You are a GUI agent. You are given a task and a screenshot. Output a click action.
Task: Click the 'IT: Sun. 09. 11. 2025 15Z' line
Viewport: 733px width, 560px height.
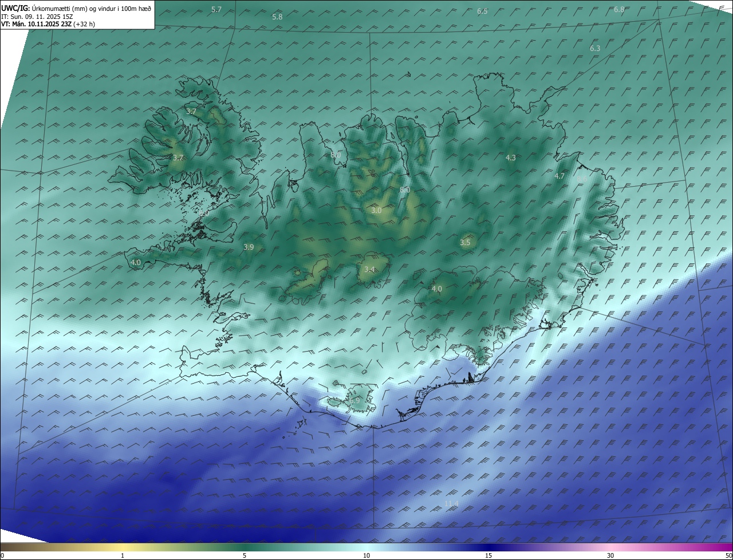(36, 17)
